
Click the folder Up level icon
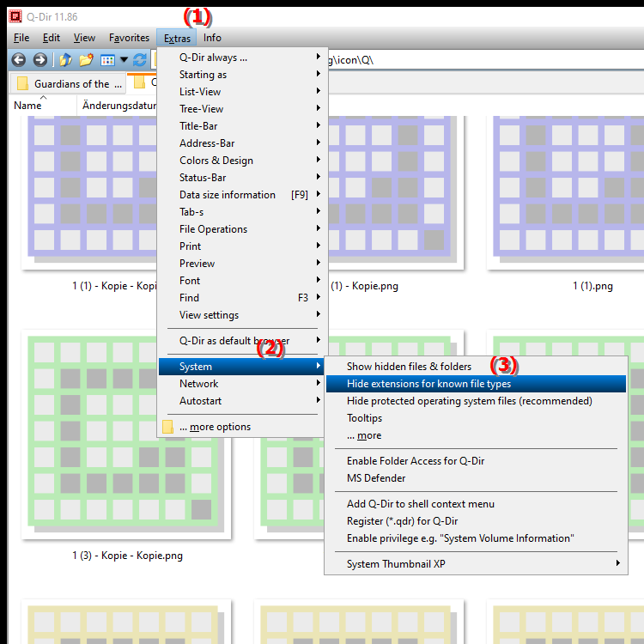coord(65,60)
